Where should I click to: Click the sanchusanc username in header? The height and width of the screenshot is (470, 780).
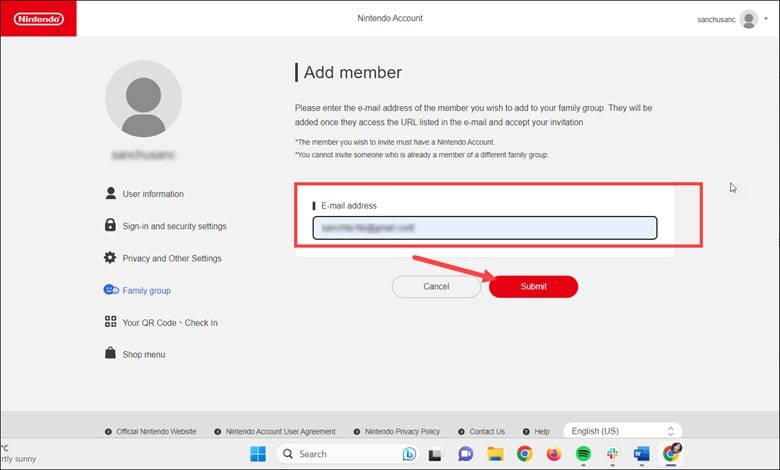716,19
